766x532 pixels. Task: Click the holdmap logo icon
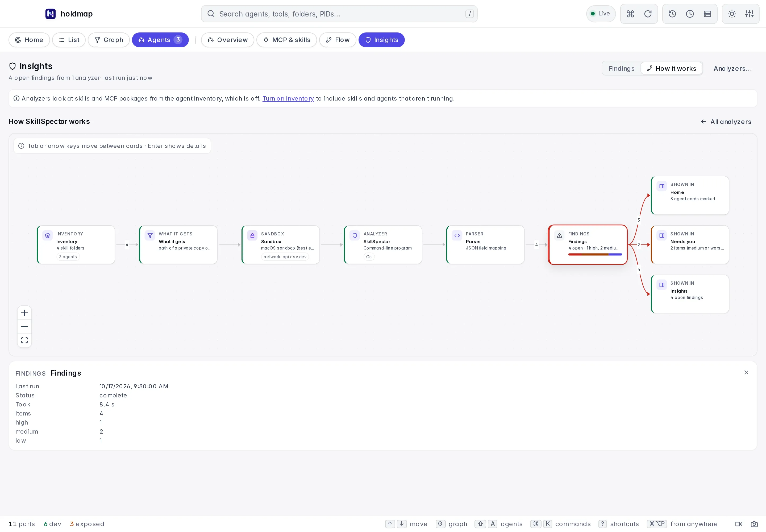point(50,14)
